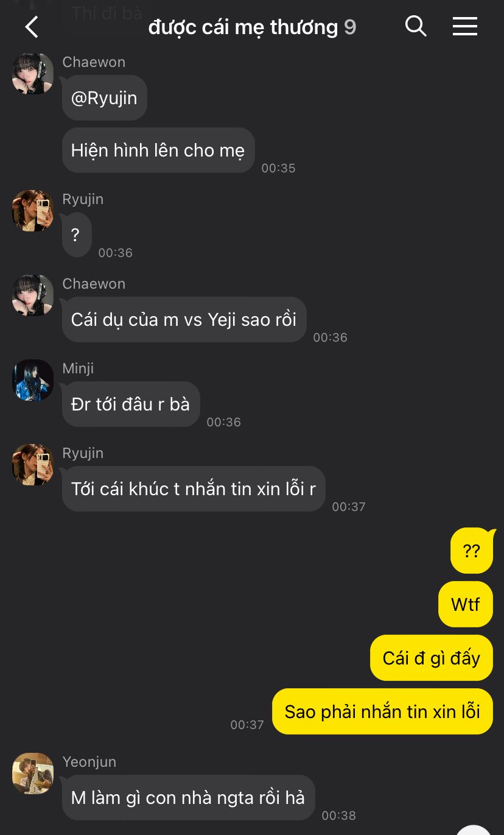This screenshot has width=504, height=835.
Task: Tap Minji's profile avatar
Action: [33, 380]
